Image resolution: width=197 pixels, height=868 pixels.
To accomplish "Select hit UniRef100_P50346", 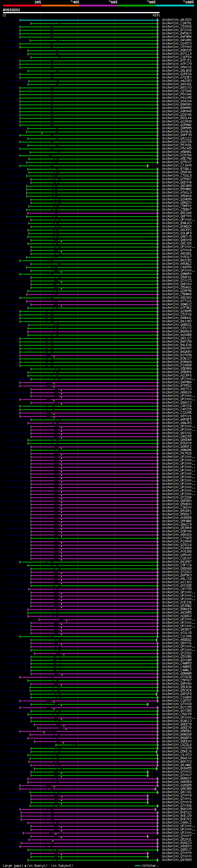I will [x=177, y=94].
